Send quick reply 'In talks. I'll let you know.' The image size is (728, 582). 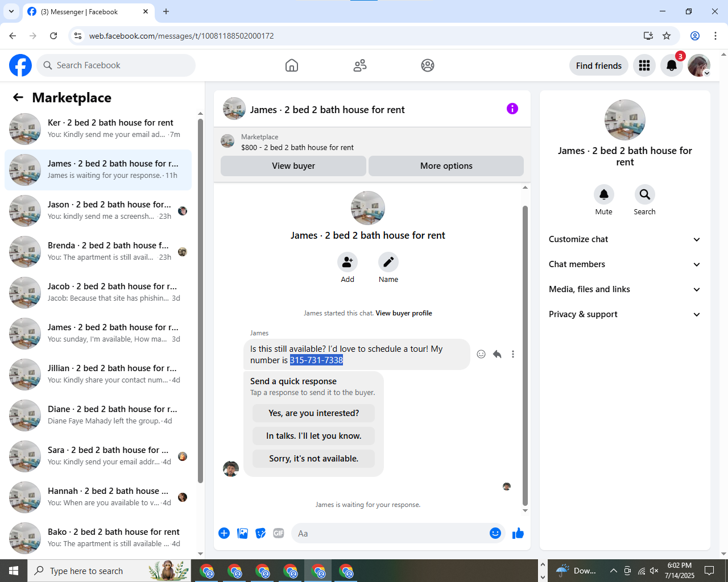tap(314, 436)
